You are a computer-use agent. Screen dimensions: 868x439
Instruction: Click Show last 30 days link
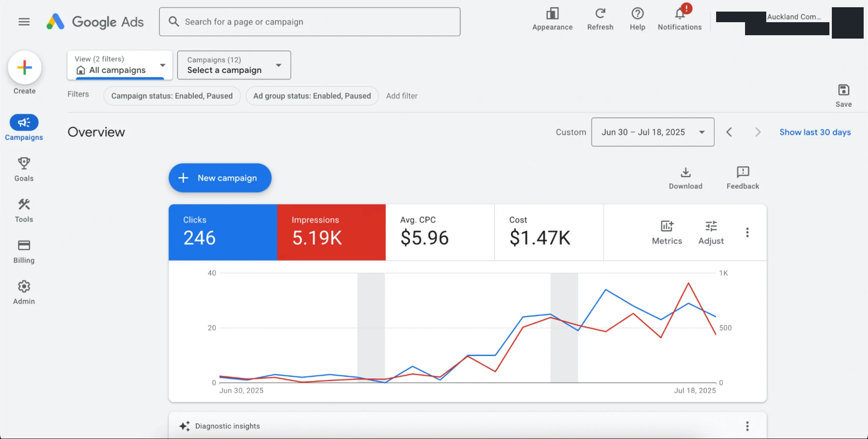pos(815,132)
